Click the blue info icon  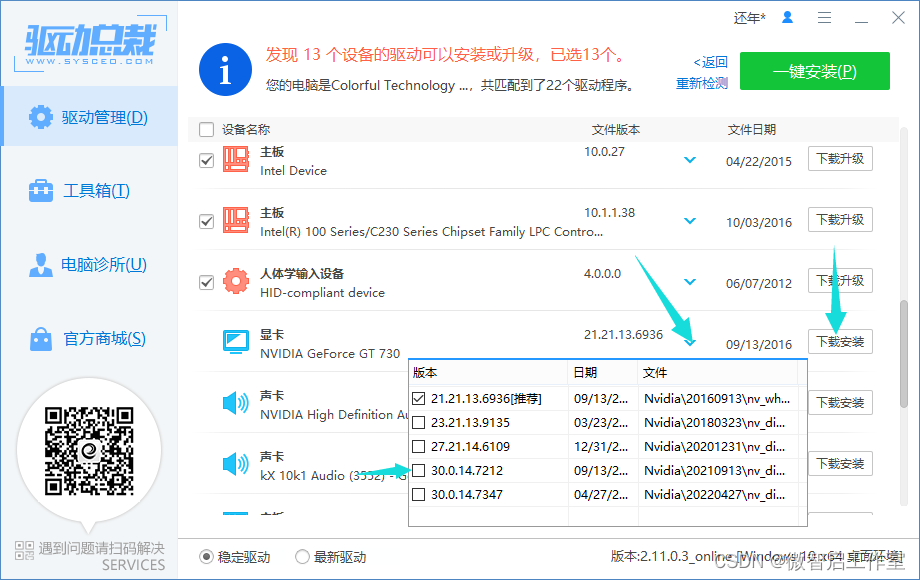225,69
